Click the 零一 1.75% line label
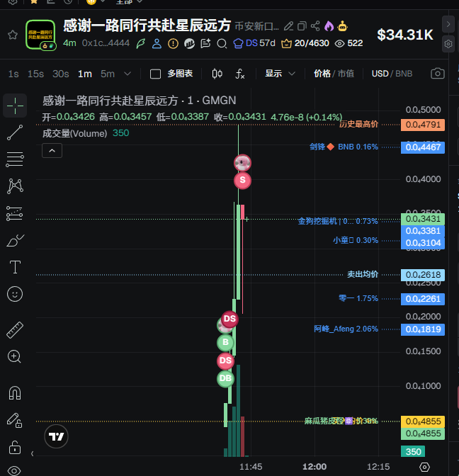Screen dimensions: 459x476 tap(358, 298)
